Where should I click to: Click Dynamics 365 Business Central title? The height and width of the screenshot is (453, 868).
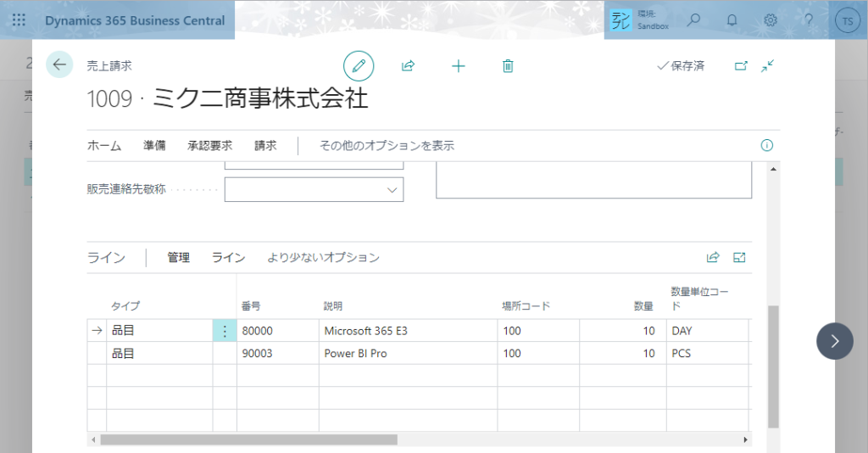click(x=135, y=20)
